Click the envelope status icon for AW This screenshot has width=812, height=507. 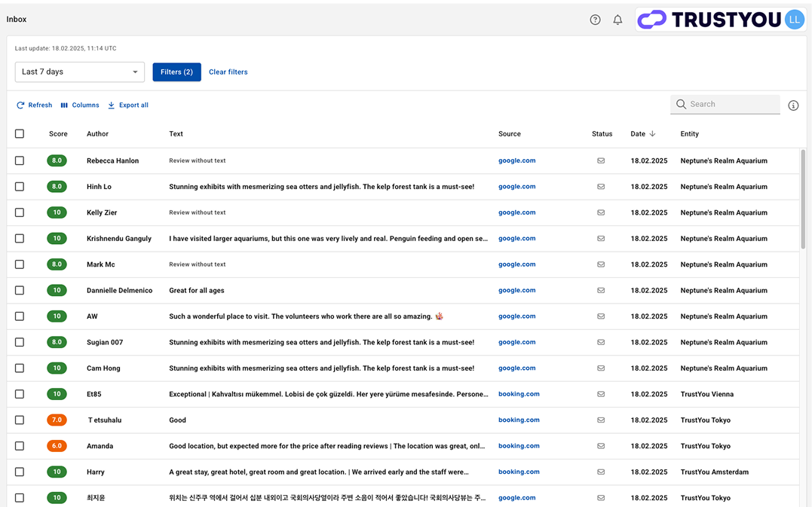601,316
